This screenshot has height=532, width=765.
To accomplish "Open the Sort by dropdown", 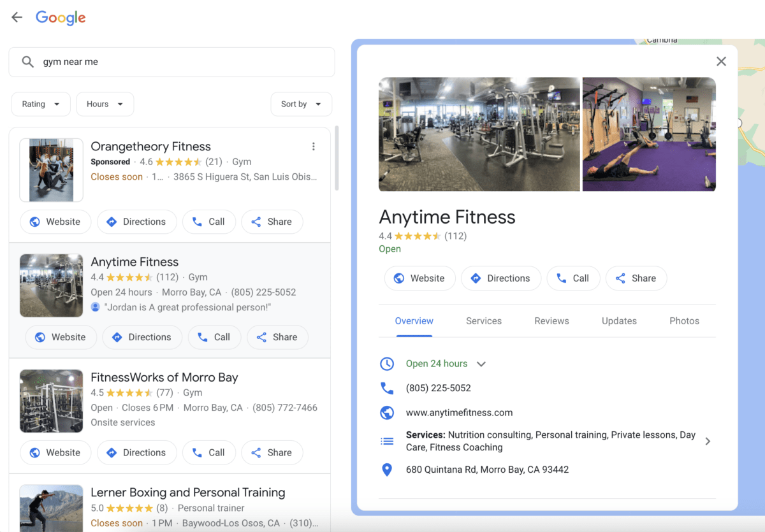I will [x=302, y=104].
